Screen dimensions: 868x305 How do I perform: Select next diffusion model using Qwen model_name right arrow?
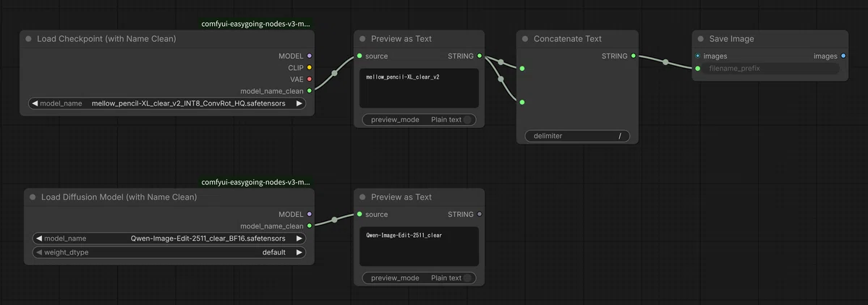pyautogui.click(x=299, y=239)
